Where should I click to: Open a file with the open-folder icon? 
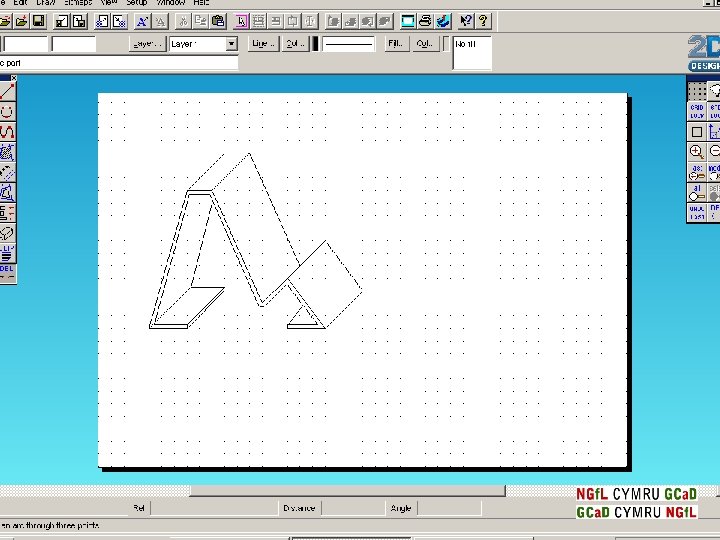[22, 21]
